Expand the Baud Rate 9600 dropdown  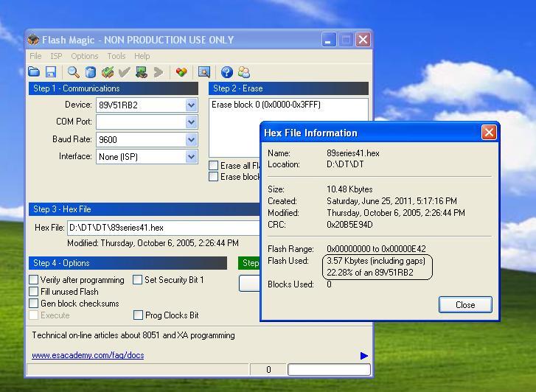(191, 139)
